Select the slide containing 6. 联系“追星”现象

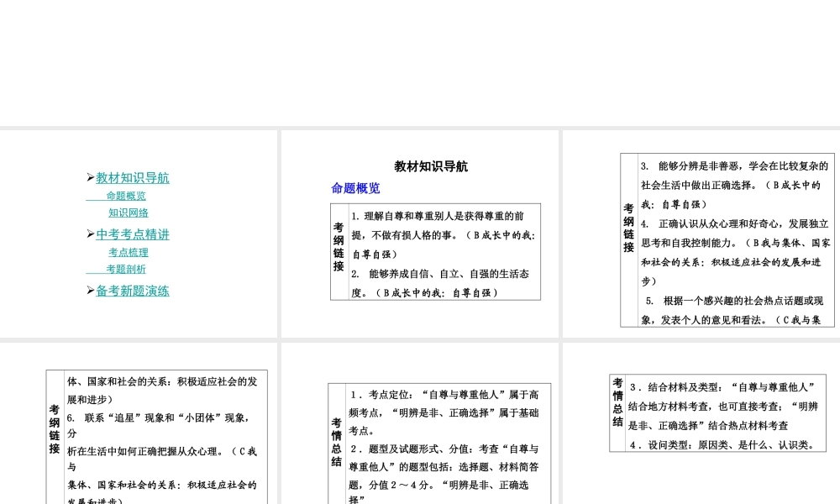point(139,423)
